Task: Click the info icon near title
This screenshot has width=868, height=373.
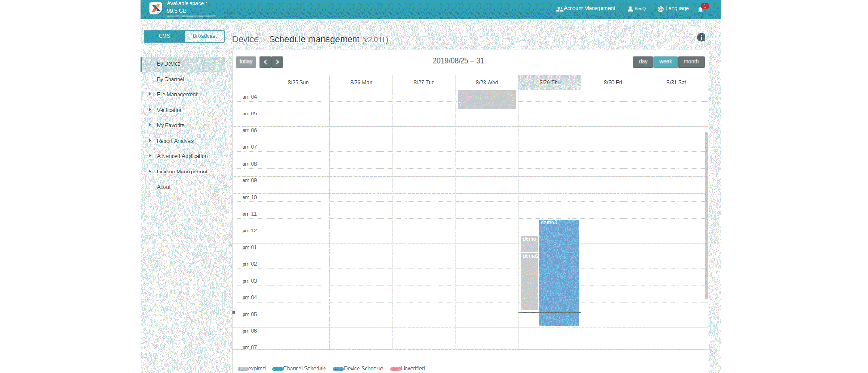Action: tap(701, 37)
